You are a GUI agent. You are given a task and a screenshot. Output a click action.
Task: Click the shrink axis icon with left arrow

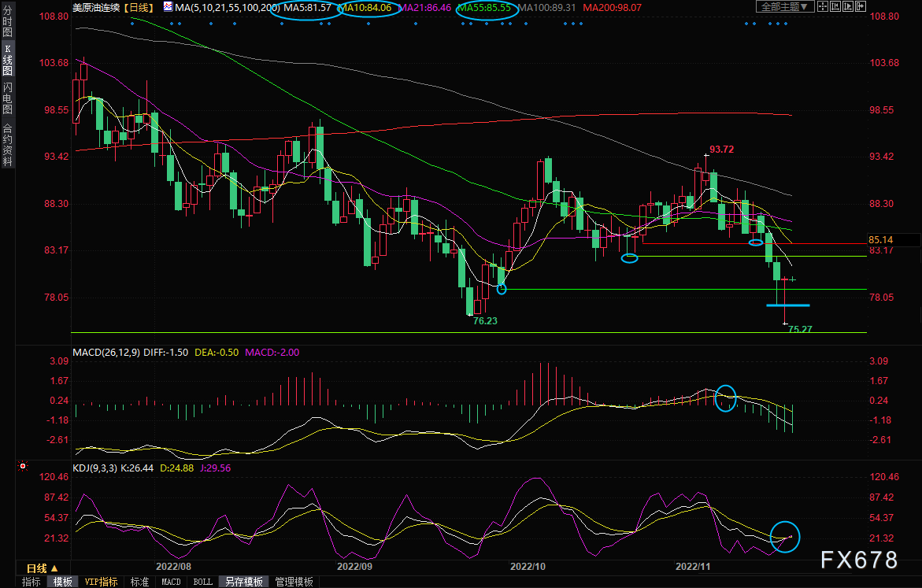click(x=835, y=6)
